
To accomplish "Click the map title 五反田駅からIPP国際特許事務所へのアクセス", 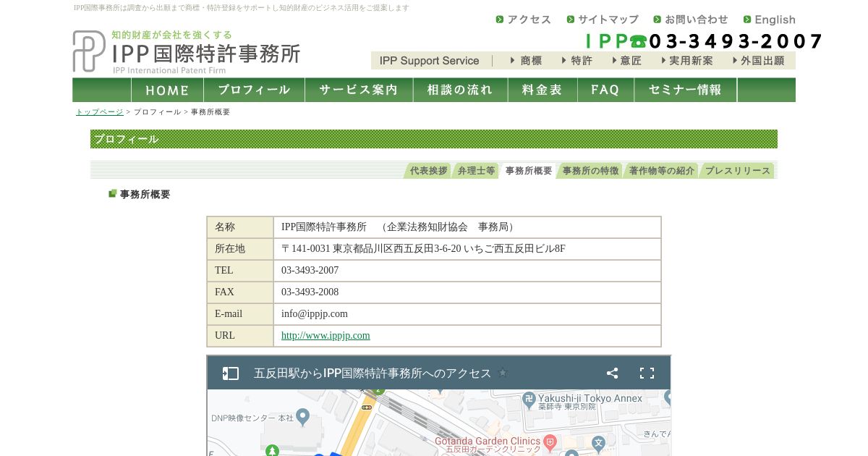I will pyautogui.click(x=373, y=373).
